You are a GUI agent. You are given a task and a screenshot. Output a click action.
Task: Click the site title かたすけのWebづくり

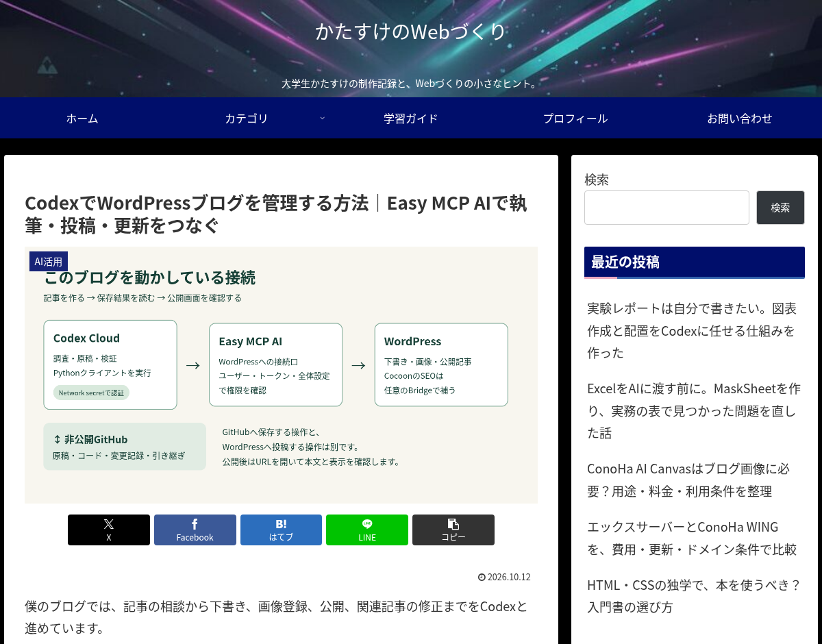tap(411, 32)
